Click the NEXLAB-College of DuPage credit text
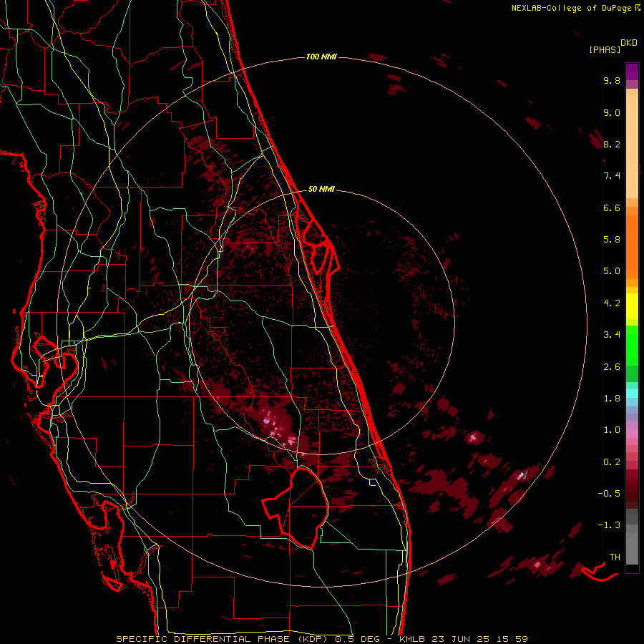This screenshot has width=644, height=644. pos(572,8)
